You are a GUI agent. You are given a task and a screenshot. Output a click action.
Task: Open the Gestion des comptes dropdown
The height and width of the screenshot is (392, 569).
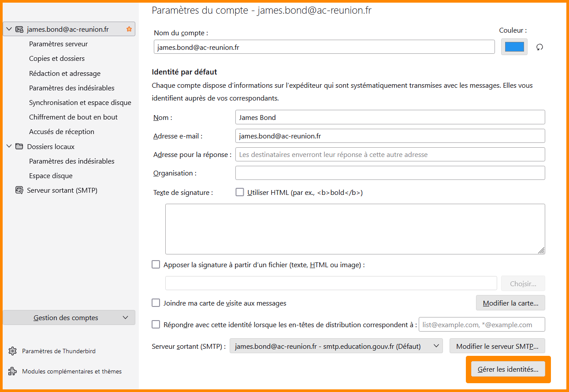click(69, 317)
